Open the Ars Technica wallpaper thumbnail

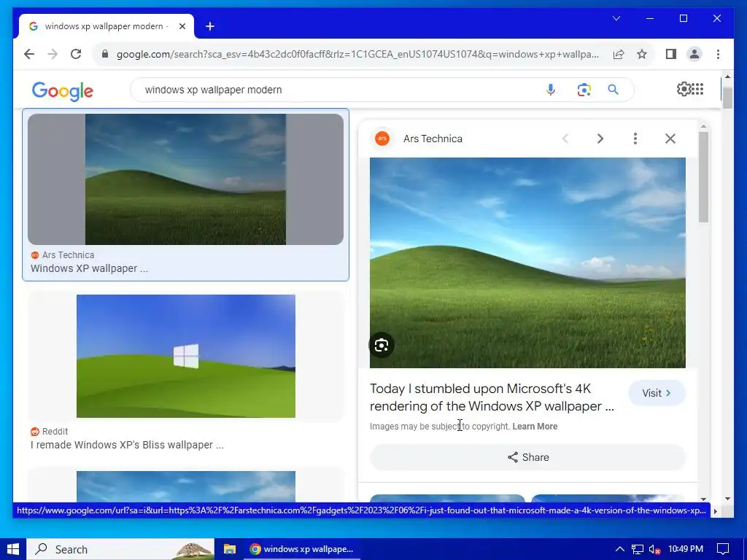click(x=185, y=179)
